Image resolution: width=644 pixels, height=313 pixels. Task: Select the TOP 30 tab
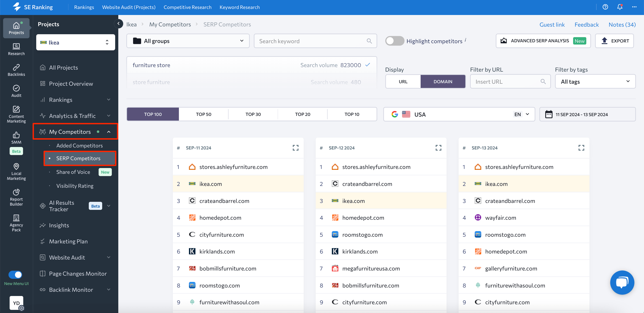coord(253,114)
